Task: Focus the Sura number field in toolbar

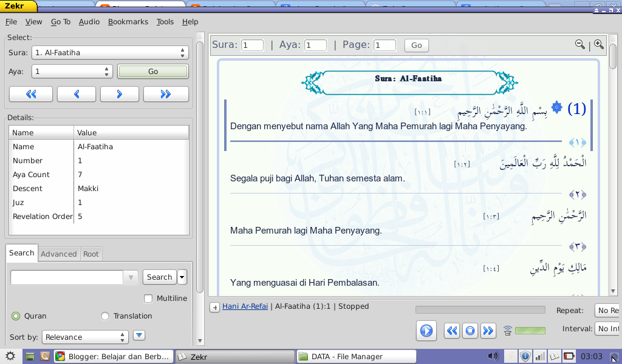Action: (x=252, y=45)
